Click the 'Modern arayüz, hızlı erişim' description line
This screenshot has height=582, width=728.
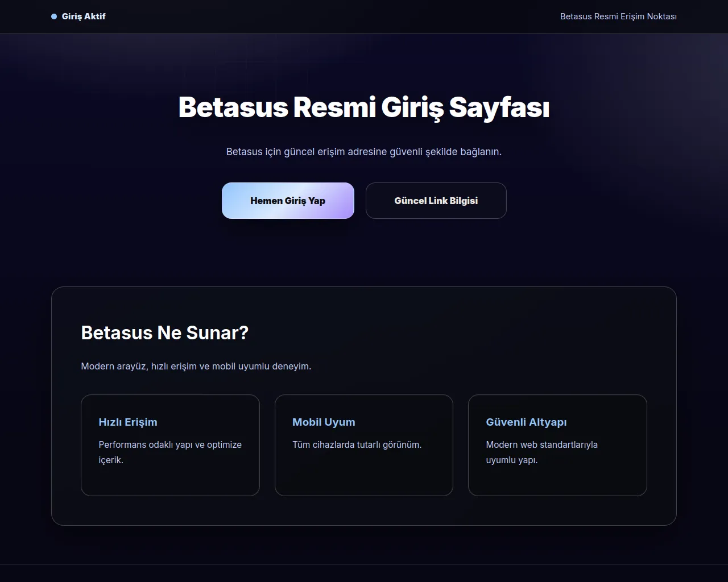coord(196,366)
